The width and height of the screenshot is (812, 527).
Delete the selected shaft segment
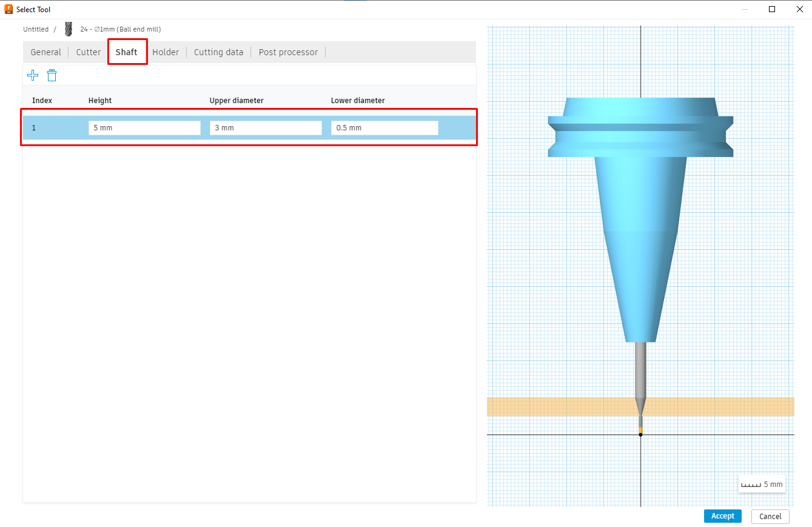pos(52,75)
